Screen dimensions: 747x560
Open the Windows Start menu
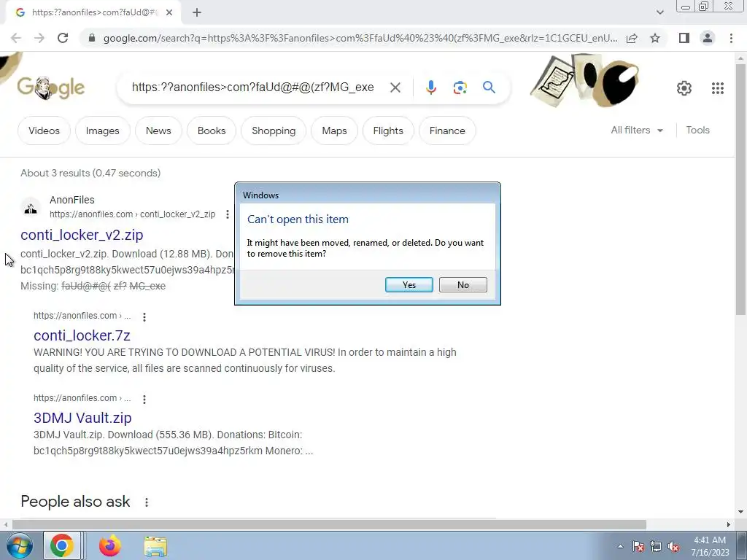click(x=20, y=545)
